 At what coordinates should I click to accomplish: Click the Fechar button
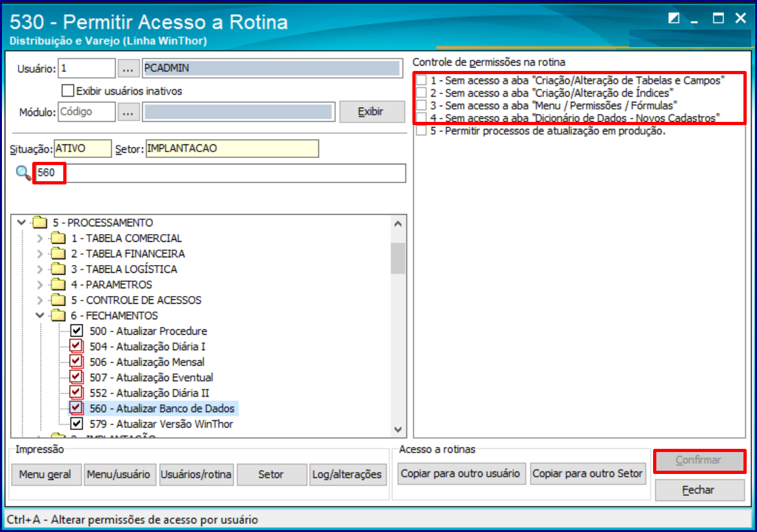point(698,490)
